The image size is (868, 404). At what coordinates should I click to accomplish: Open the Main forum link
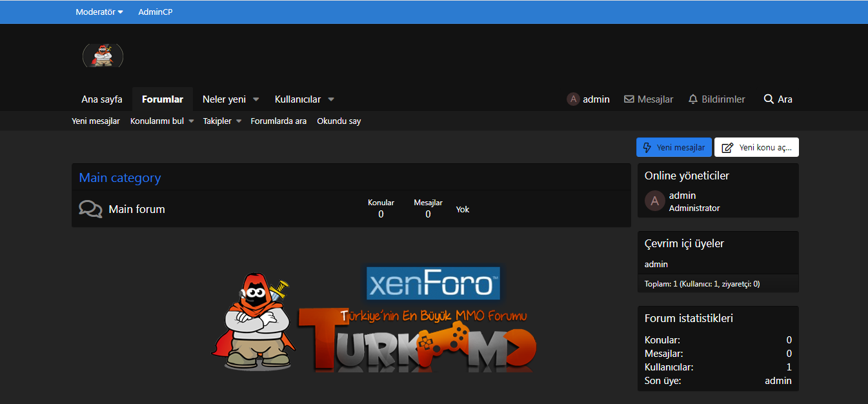[137, 209]
